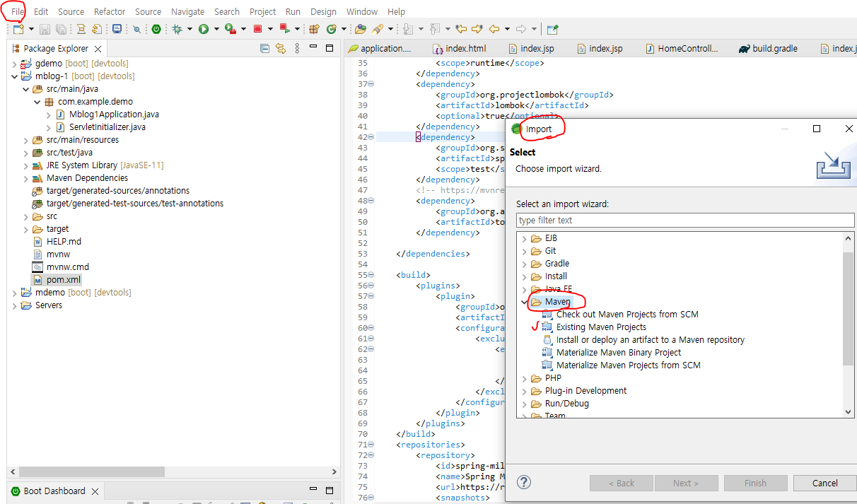Screen dimensions: 857x504
Task: Click the Boot Dashboard green power toolbar icon
Action: pyautogui.click(x=156, y=29)
